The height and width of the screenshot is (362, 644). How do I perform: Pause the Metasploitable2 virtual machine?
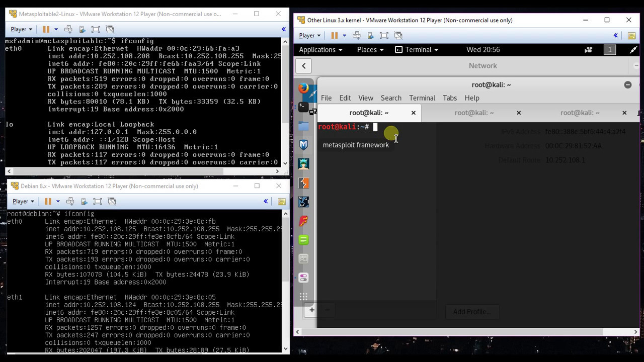[46, 29]
